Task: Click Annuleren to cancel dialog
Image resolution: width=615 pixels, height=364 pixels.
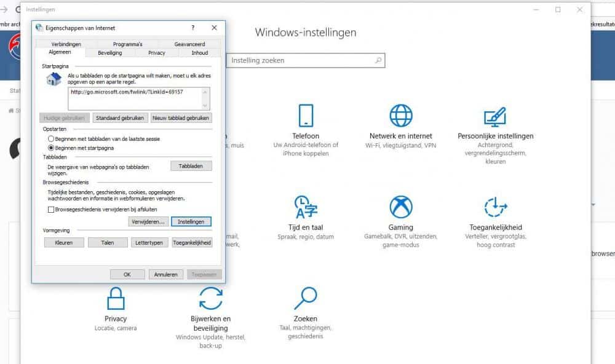Action: pyautogui.click(x=166, y=275)
